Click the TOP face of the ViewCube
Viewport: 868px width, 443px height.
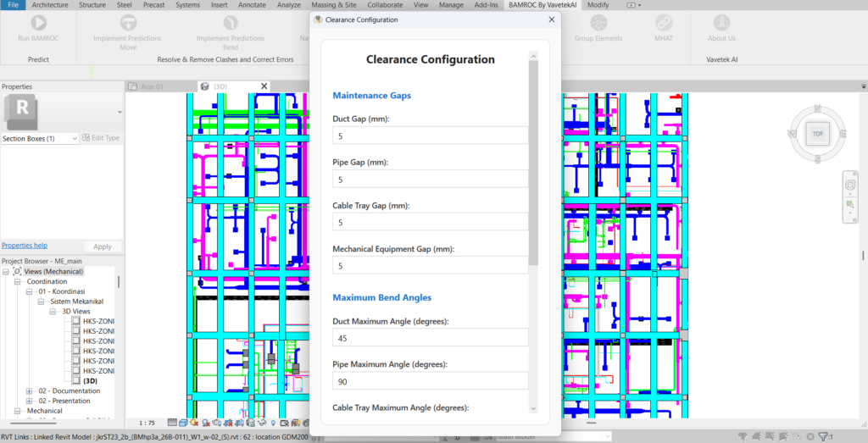pos(818,134)
